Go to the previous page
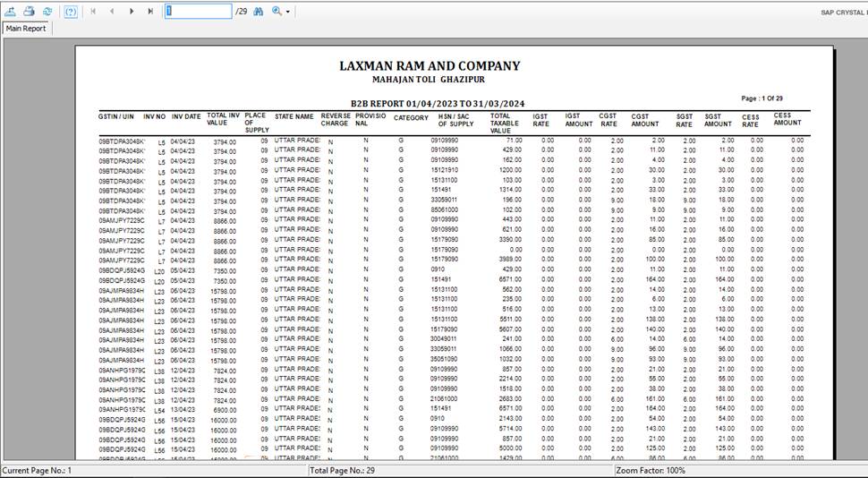This screenshot has height=478, width=868. tap(112, 12)
